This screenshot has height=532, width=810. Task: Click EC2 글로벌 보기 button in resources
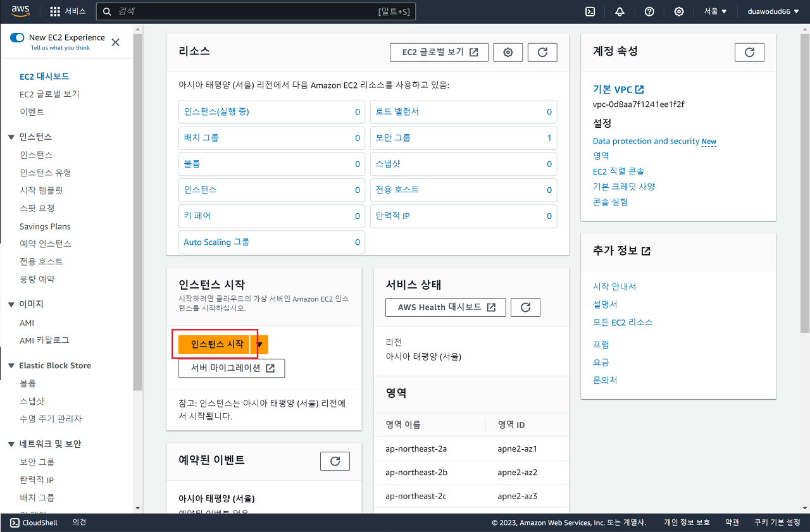tap(439, 53)
